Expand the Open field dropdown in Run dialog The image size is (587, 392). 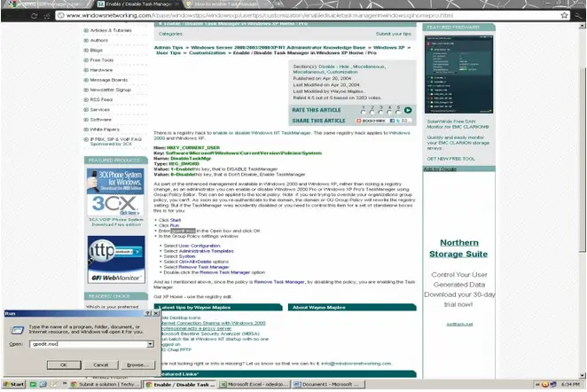(150, 344)
